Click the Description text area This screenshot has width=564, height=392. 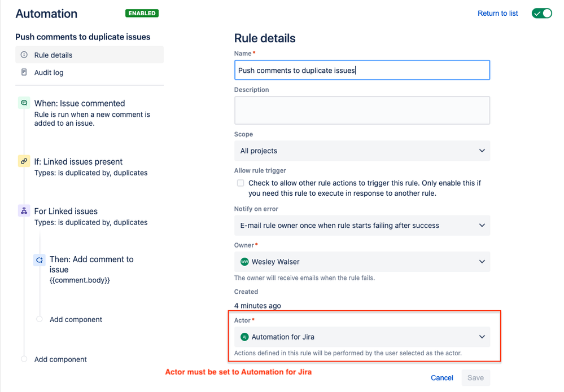(362, 111)
